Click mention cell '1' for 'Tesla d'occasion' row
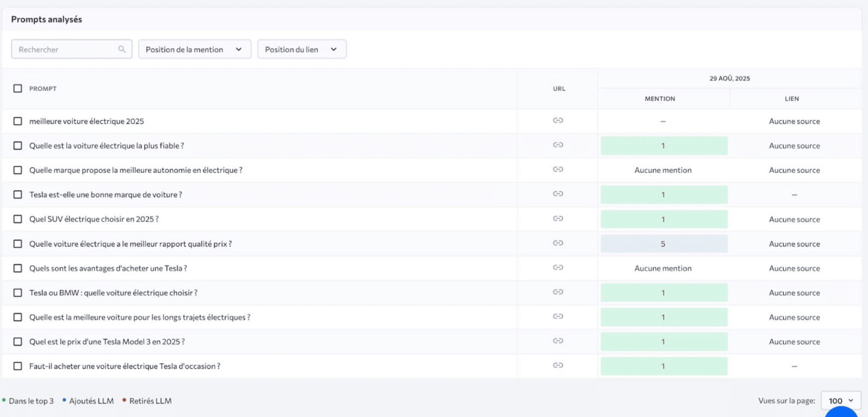868x417 pixels. (x=664, y=366)
